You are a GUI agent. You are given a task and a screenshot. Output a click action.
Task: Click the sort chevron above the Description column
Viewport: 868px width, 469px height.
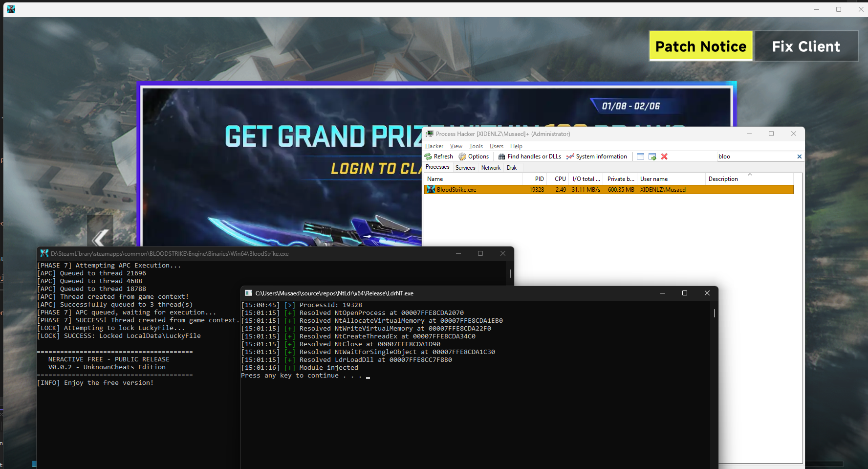tap(749, 175)
